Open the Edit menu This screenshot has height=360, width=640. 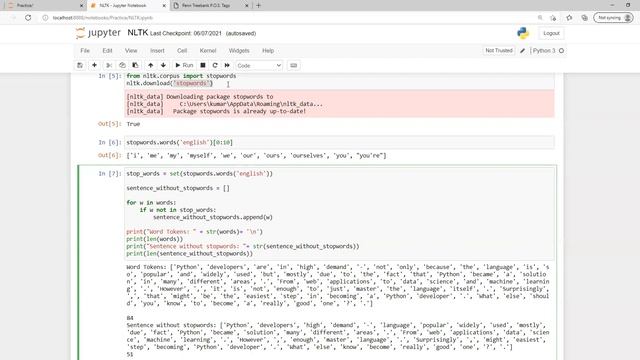(x=107, y=51)
